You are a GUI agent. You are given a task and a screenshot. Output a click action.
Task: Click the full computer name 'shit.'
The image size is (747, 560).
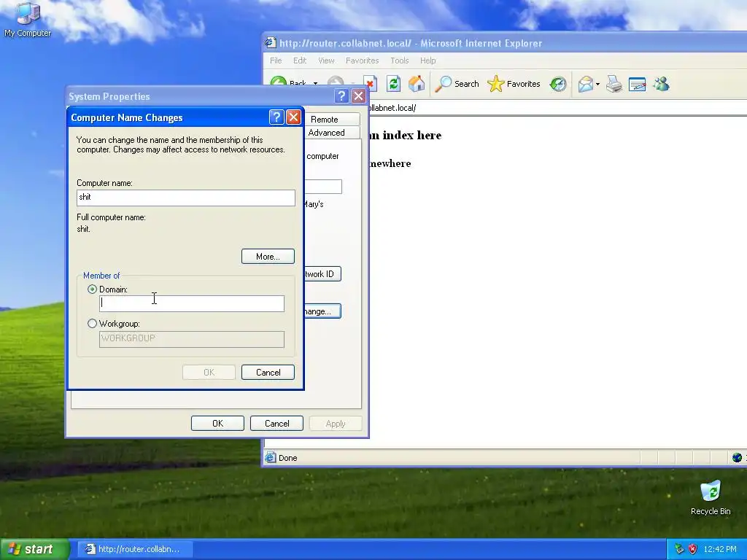[83, 229]
